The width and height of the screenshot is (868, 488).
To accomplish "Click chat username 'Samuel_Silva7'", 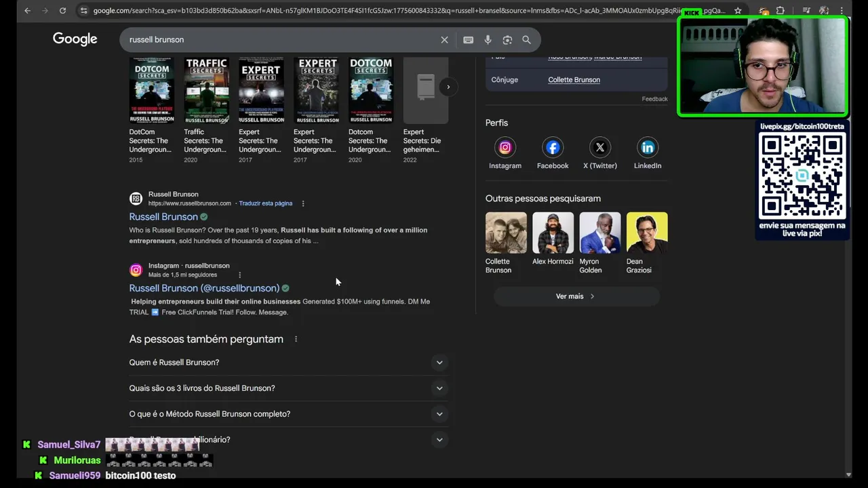I will (69, 445).
